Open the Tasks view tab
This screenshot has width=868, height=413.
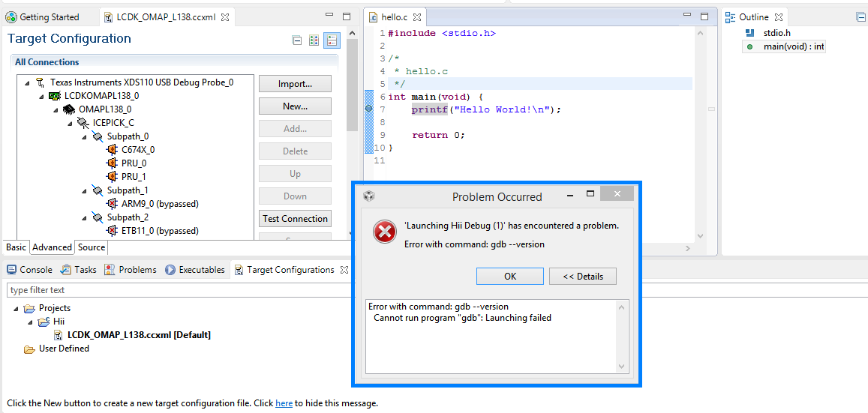coord(78,270)
